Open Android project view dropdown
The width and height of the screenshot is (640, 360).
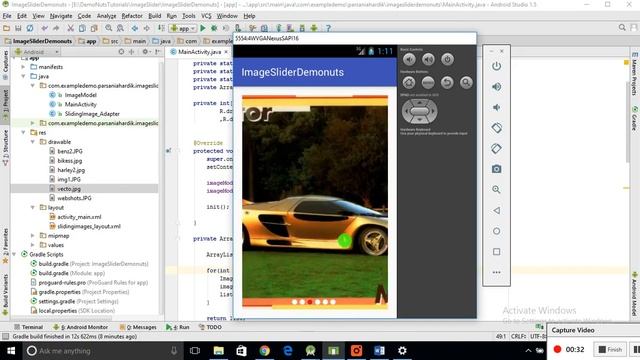point(37,52)
